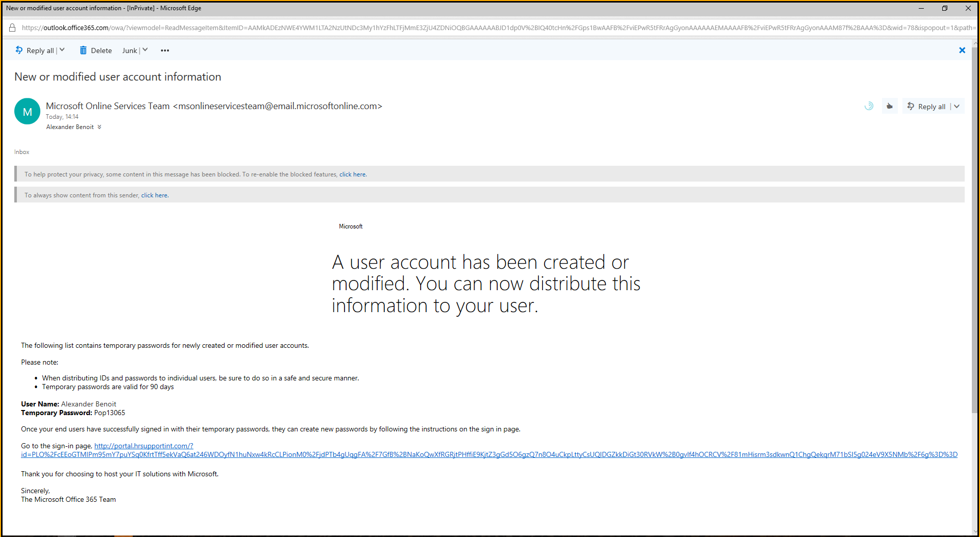The width and height of the screenshot is (980, 537).
Task: Open the portal.hrsupportint.com sign-in link
Action: (x=143, y=445)
